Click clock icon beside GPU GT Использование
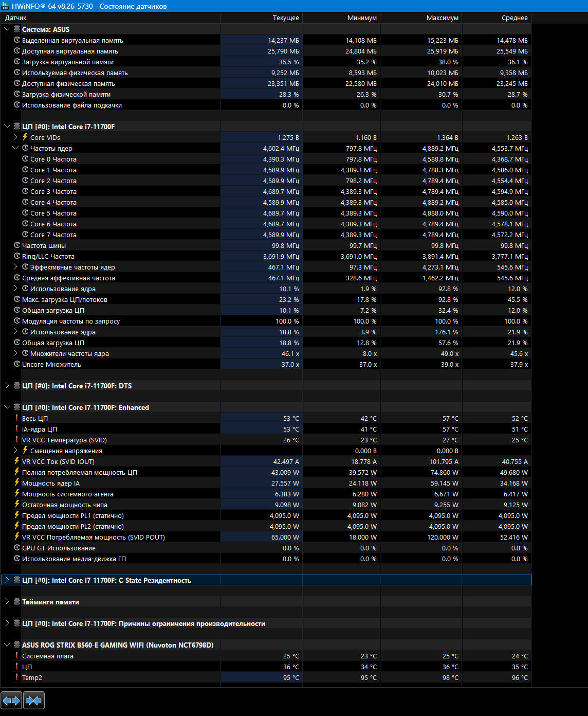 (x=17, y=548)
